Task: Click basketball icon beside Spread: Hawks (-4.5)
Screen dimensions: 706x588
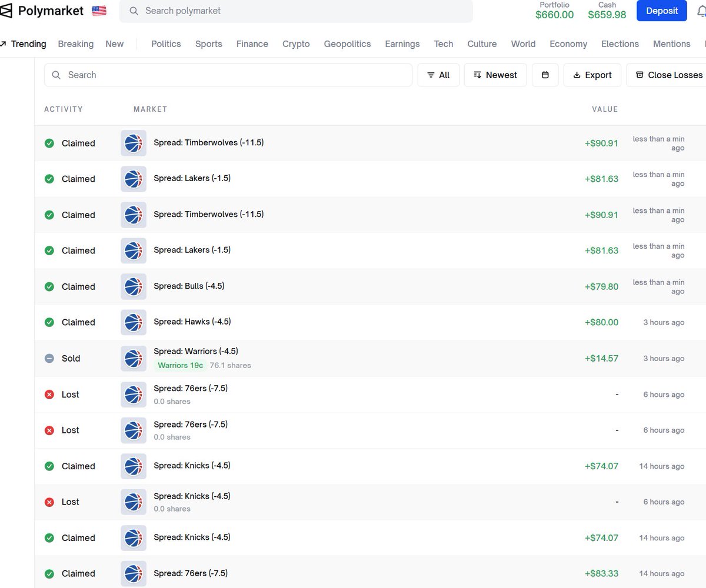Action: [x=134, y=323]
